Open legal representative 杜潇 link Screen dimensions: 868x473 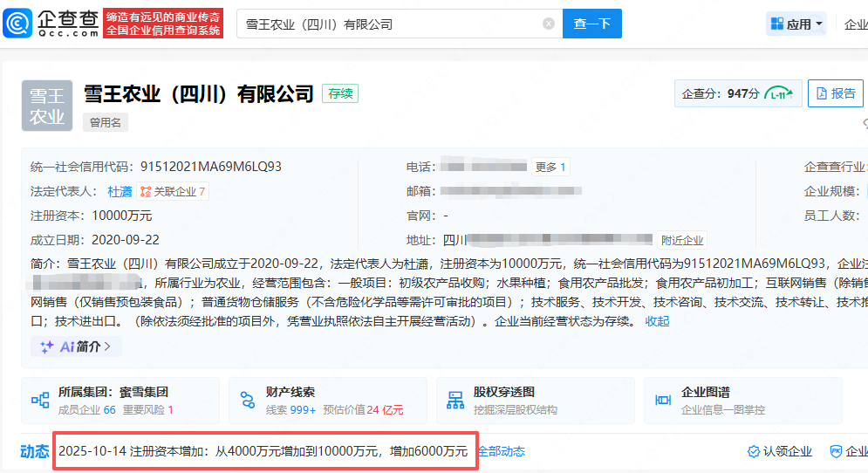120,191
